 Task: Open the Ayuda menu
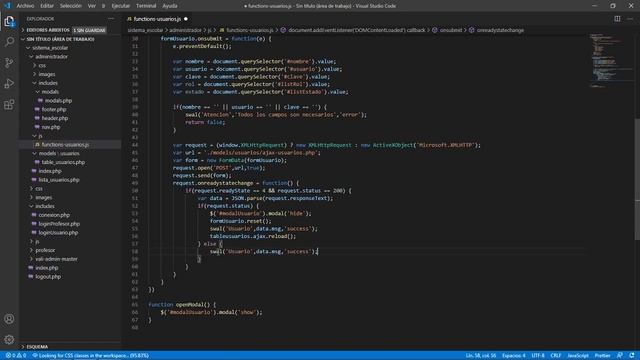point(170,6)
